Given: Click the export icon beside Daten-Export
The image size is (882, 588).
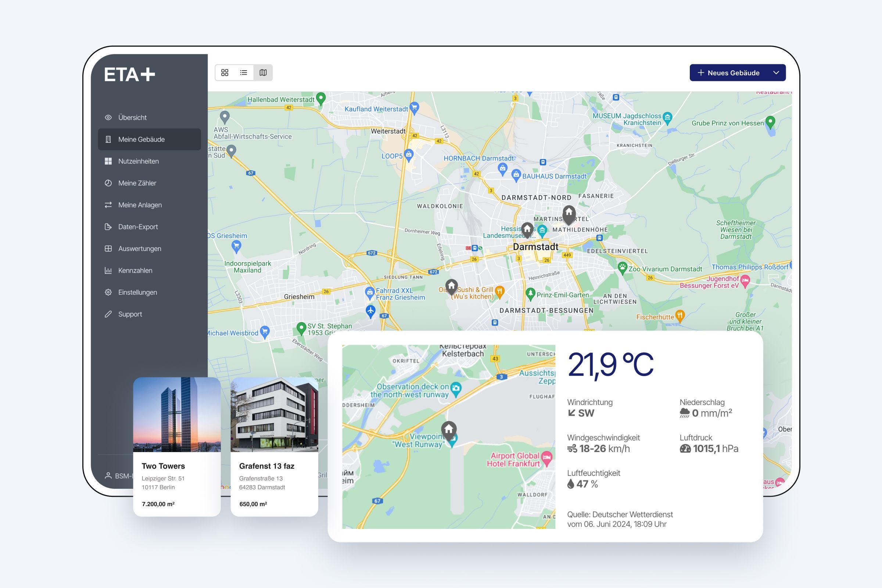Looking at the screenshot, I should point(108,227).
